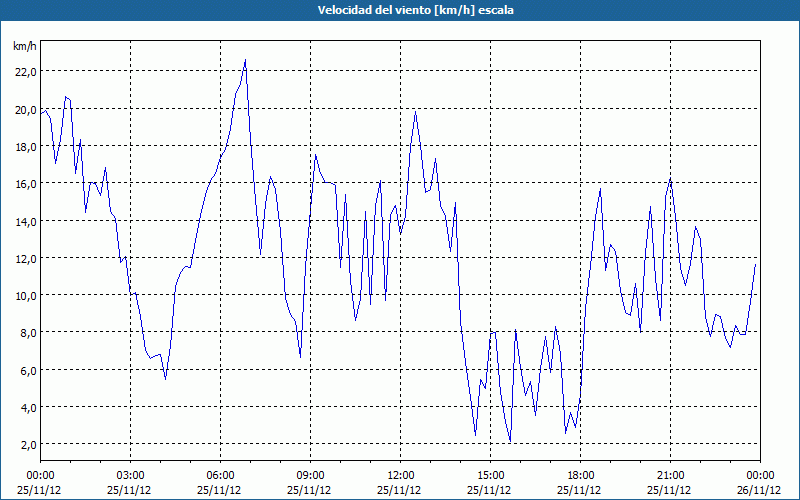Click the 18,0 y-axis label
Viewport: 800px width, 500px height.
tap(26, 147)
